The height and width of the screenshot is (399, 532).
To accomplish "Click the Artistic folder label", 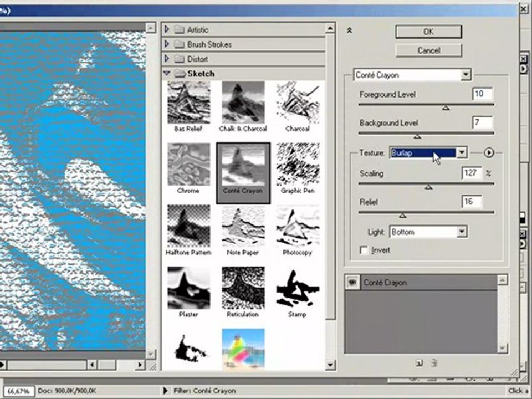I will point(198,30).
